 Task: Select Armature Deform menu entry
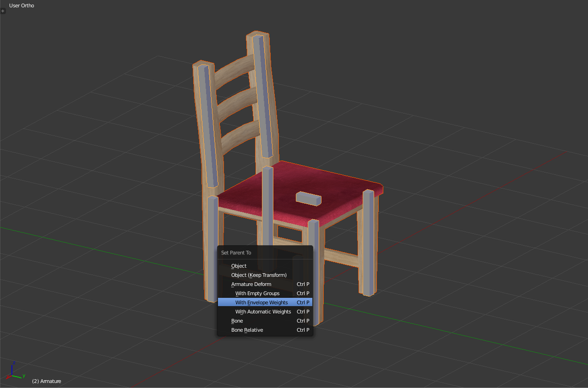click(x=251, y=284)
